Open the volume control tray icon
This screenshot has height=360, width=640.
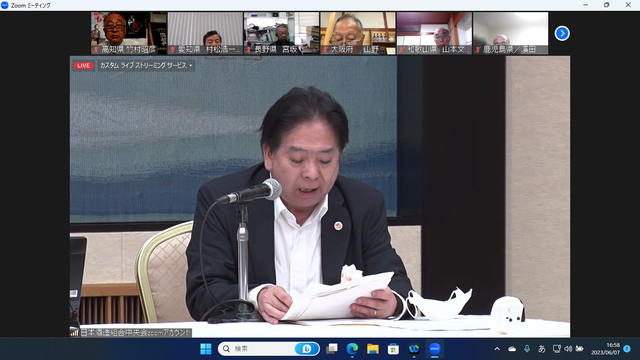pos(568,349)
